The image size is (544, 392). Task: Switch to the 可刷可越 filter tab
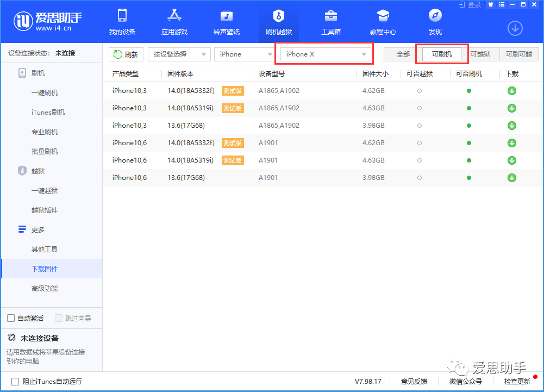[x=518, y=54]
